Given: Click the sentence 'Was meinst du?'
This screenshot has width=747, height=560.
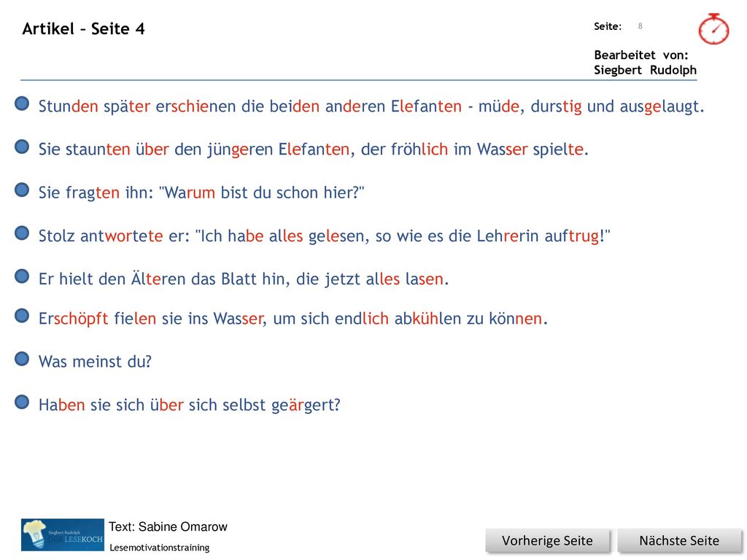Looking at the screenshot, I should (x=95, y=362).
